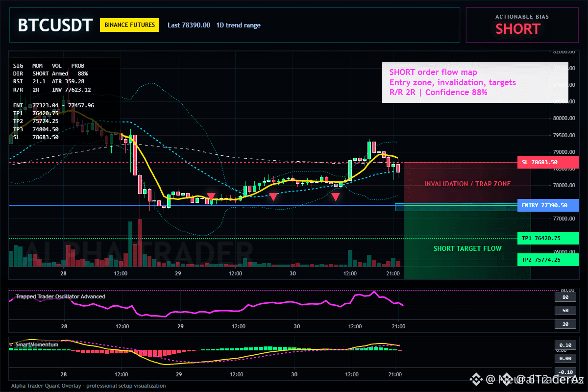Image resolution: width=588 pixels, height=392 pixels.
Task: Click the 80 level on oscillator axis
Action: pos(565,297)
